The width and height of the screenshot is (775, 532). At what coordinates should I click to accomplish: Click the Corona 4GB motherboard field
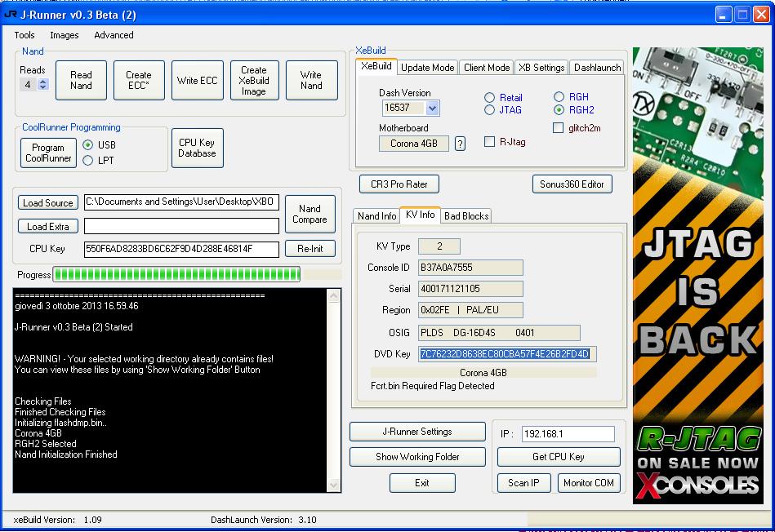point(414,144)
